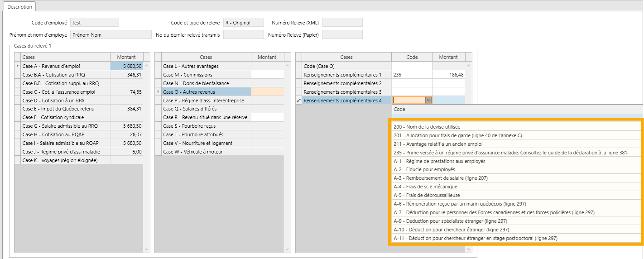This screenshot has height=259, width=644.
Task: Pick A-4 - Frais de scie mécanique
Action: pyautogui.click(x=517, y=187)
